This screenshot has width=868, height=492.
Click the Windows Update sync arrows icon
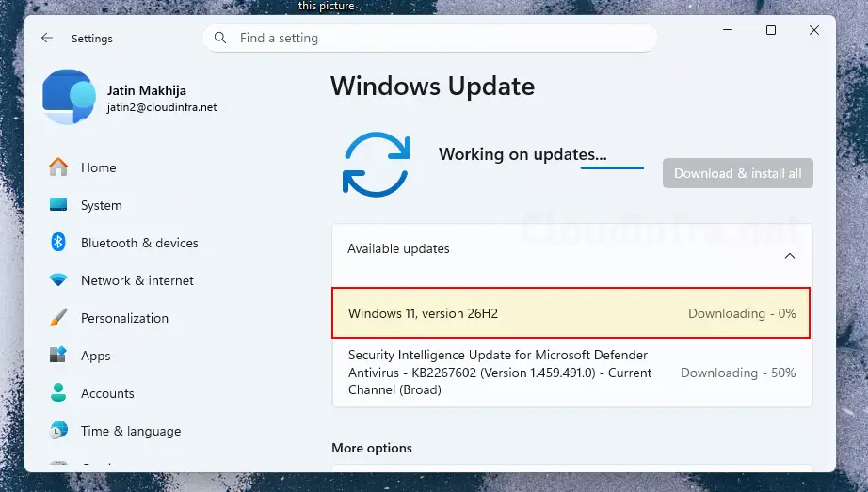(377, 165)
